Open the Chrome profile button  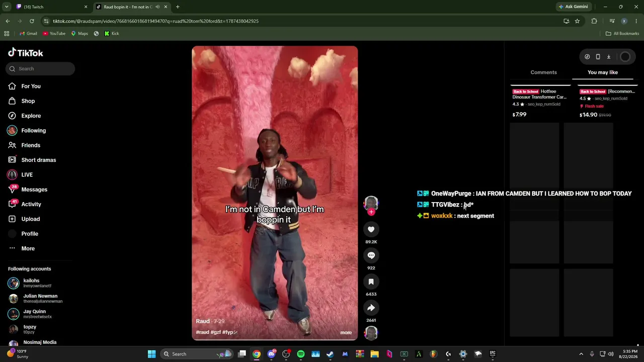(x=624, y=21)
